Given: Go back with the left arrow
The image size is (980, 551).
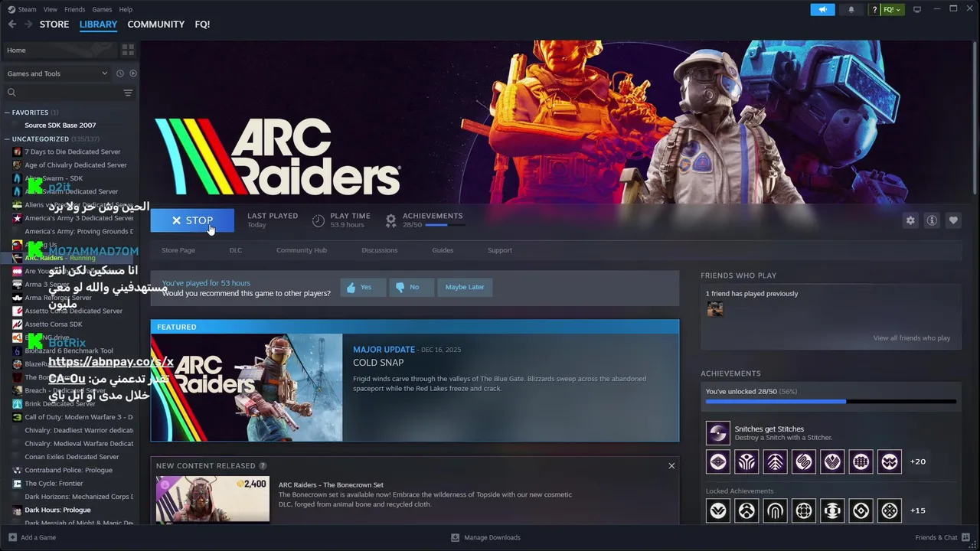Looking at the screenshot, I should pyautogui.click(x=11, y=24).
